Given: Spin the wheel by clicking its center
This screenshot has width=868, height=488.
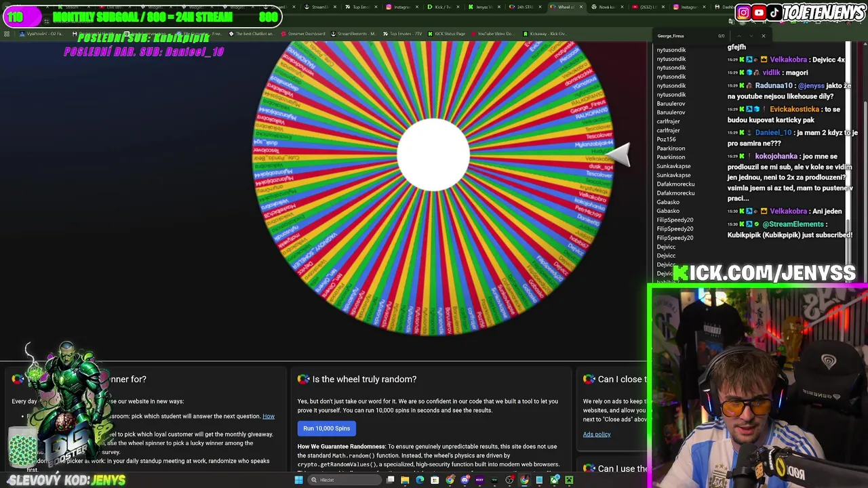Looking at the screenshot, I should tap(433, 156).
